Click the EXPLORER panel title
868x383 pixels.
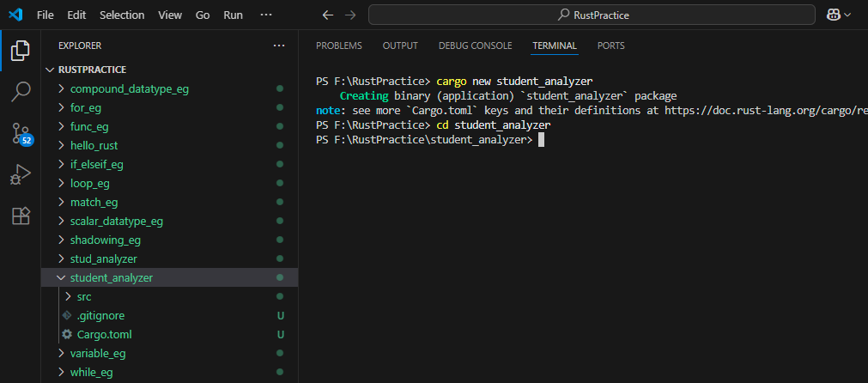click(80, 46)
